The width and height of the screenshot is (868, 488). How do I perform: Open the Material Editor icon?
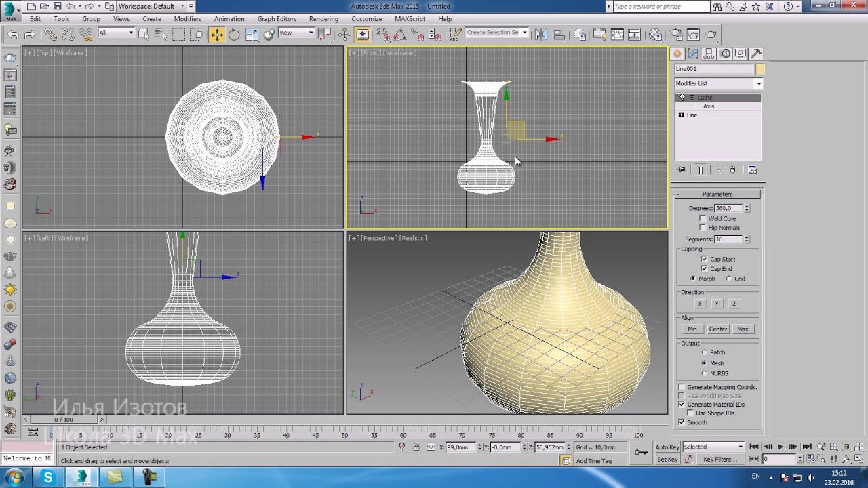(656, 34)
